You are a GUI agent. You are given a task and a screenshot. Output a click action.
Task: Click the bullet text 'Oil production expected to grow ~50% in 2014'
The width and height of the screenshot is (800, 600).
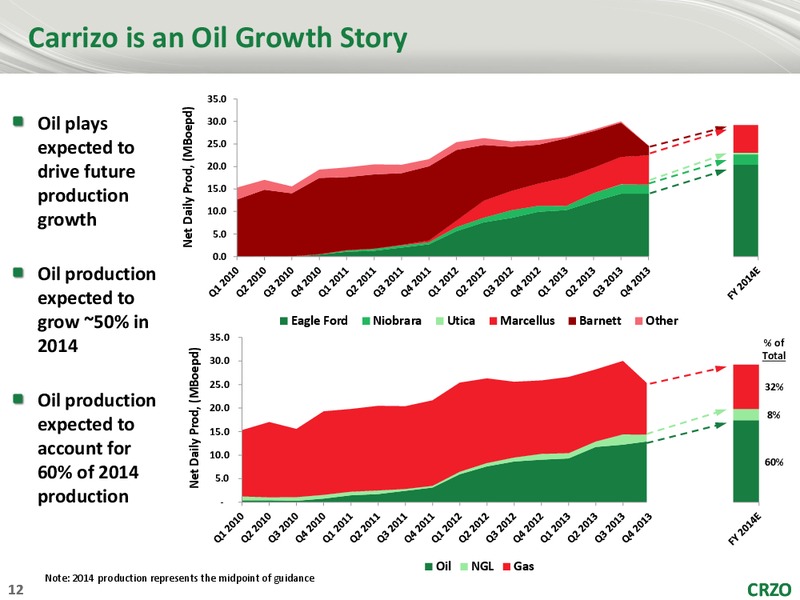pos(97,310)
